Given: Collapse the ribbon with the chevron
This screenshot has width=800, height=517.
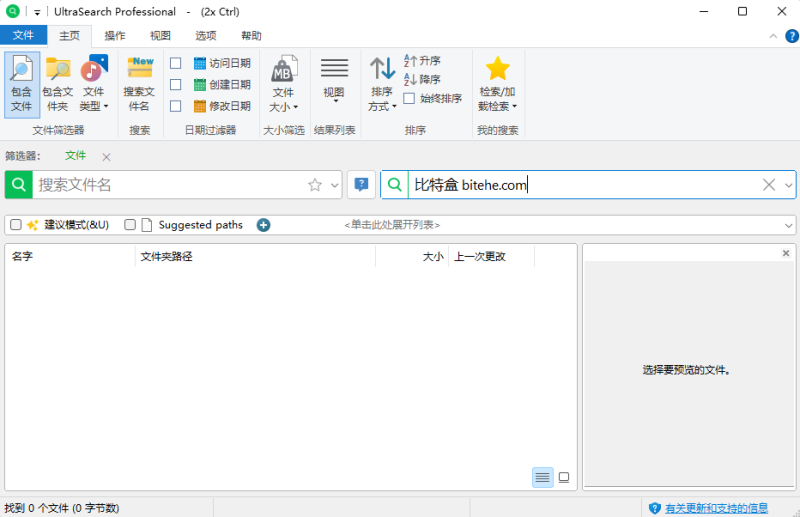Looking at the screenshot, I should (773, 36).
